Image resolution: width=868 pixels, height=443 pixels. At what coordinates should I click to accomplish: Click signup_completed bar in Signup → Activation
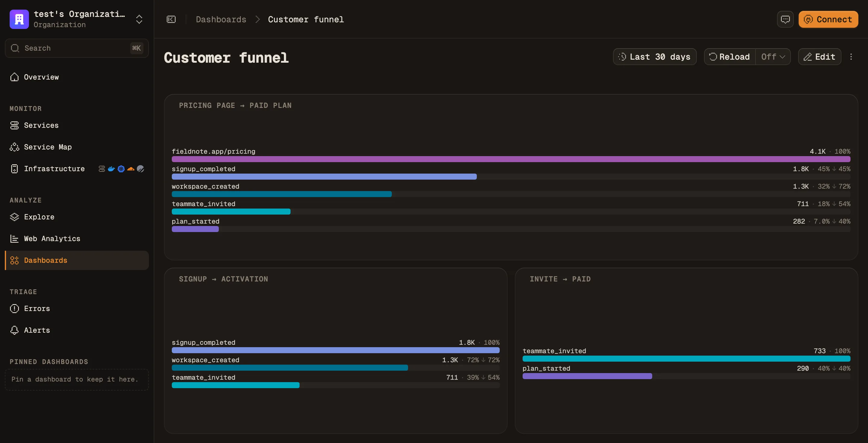pyautogui.click(x=336, y=350)
